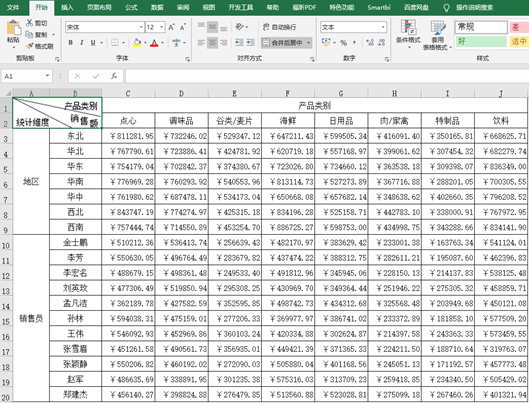Apply percent style (%)
The image size is (529, 403).
pyautogui.click(x=343, y=43)
